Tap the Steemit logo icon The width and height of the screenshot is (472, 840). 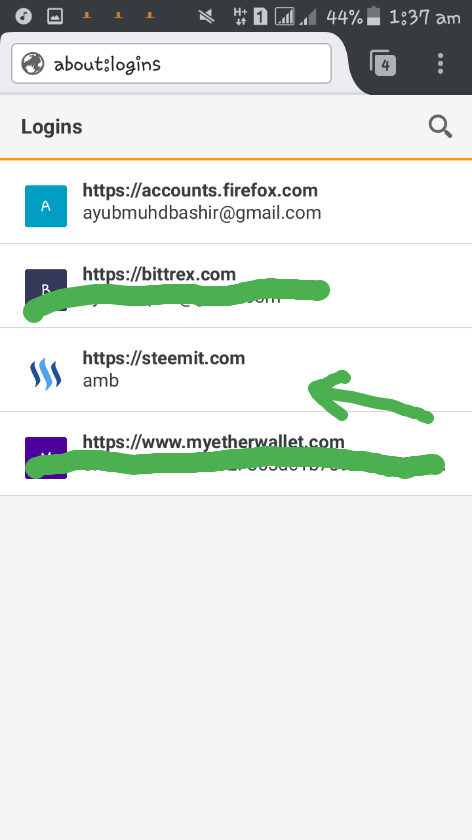pyautogui.click(x=46, y=374)
